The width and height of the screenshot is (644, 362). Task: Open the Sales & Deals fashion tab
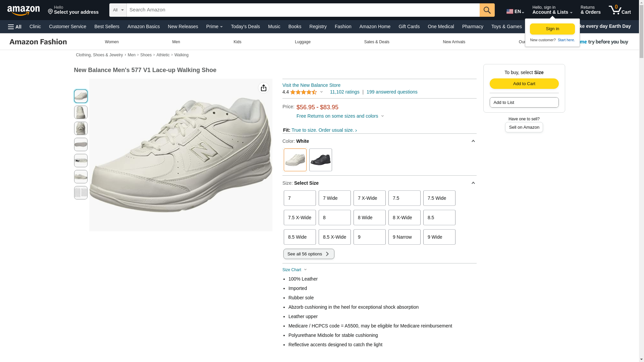376,42
